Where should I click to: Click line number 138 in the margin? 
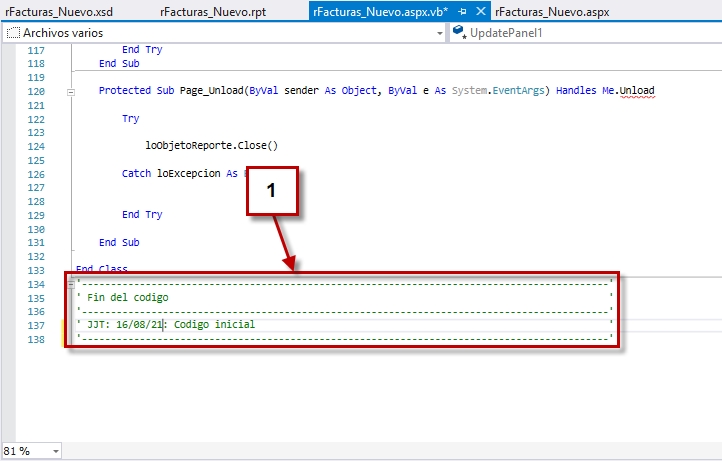click(x=35, y=340)
